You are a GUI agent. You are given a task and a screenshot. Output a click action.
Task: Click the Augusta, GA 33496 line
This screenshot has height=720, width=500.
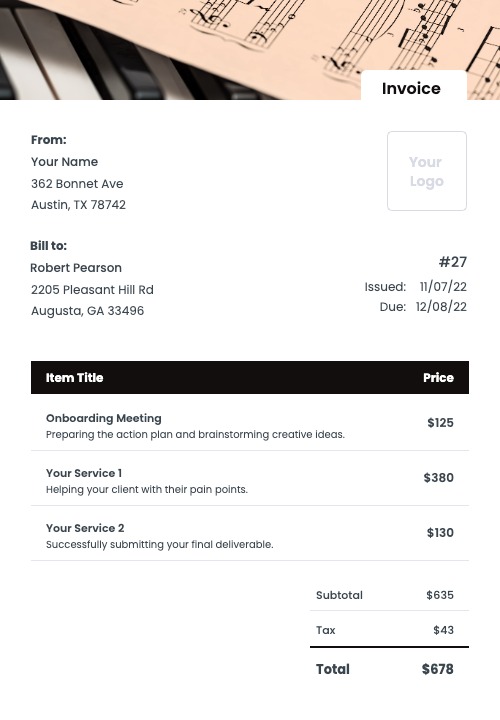[87, 311]
